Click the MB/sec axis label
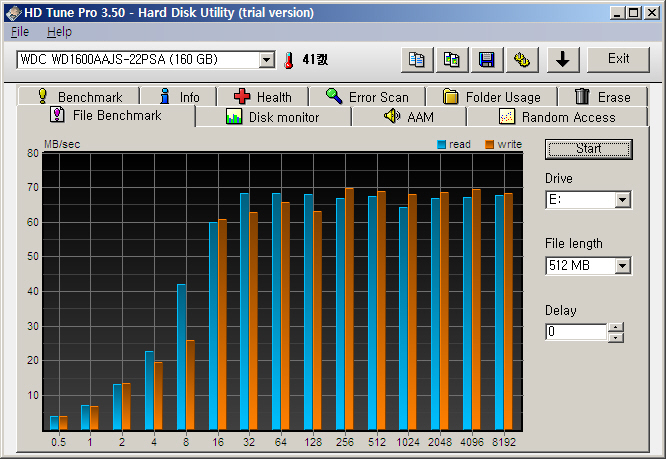Screen dimensions: 666x459 pyautogui.click(x=62, y=144)
